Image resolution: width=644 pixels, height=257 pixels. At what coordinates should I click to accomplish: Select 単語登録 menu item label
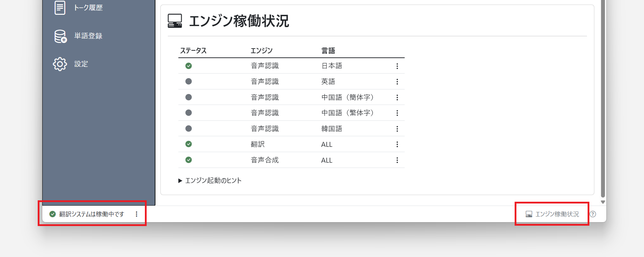tap(88, 36)
